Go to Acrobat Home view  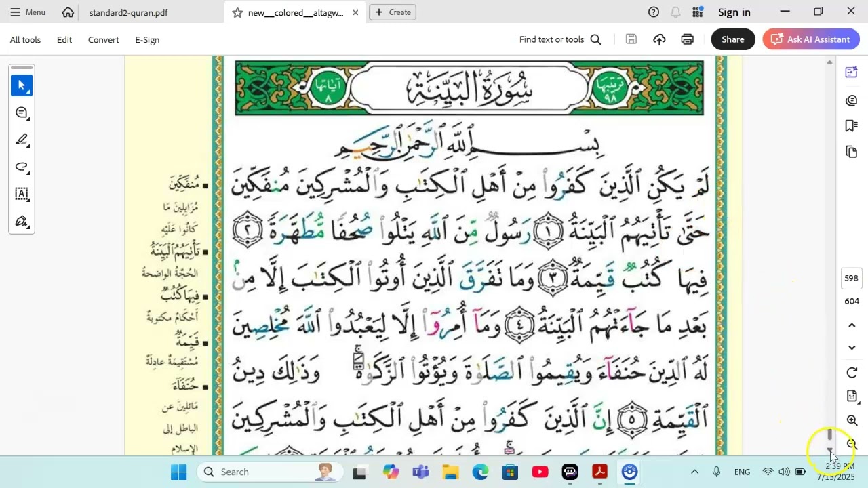point(68,12)
